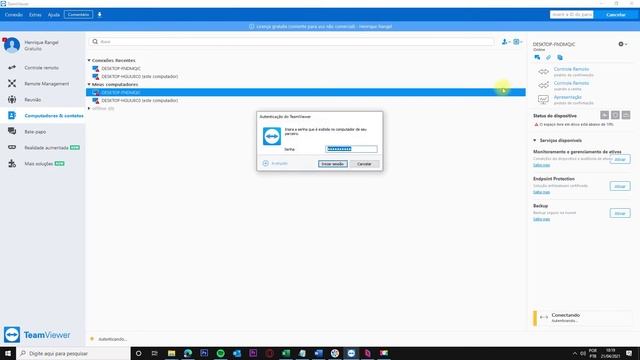Expand the offline group in the computer list

pyautogui.click(x=89, y=109)
